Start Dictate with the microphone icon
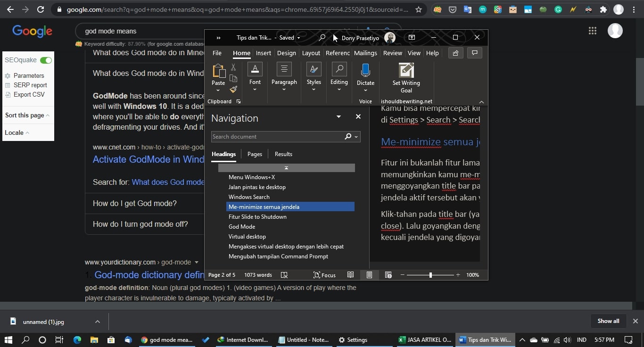Screen dimensions: 644x347 coord(365,70)
